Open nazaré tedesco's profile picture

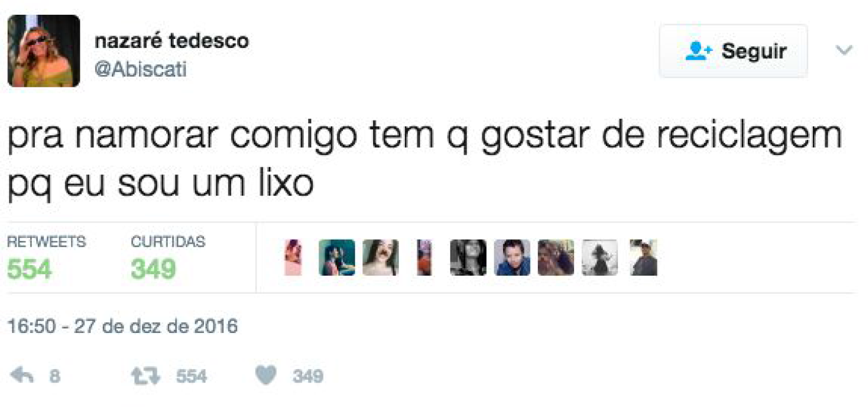pyautogui.click(x=44, y=51)
